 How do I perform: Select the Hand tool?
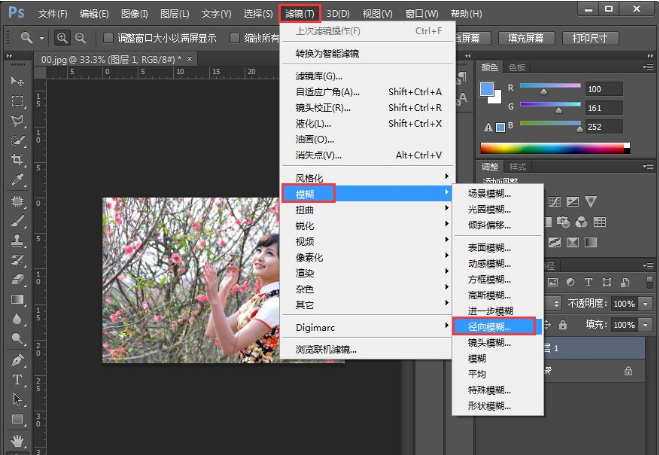click(x=17, y=440)
